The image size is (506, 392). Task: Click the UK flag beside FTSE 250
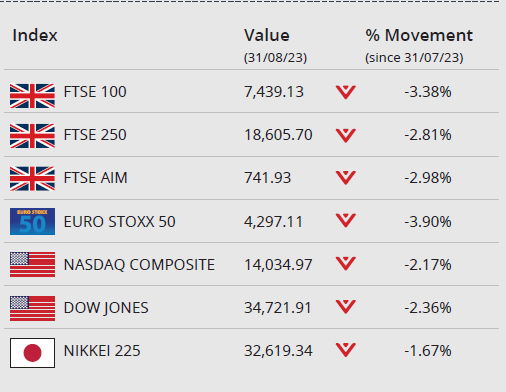[x=32, y=136]
